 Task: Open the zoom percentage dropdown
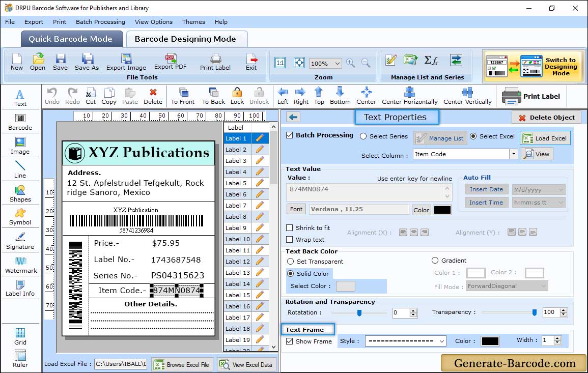click(x=338, y=64)
